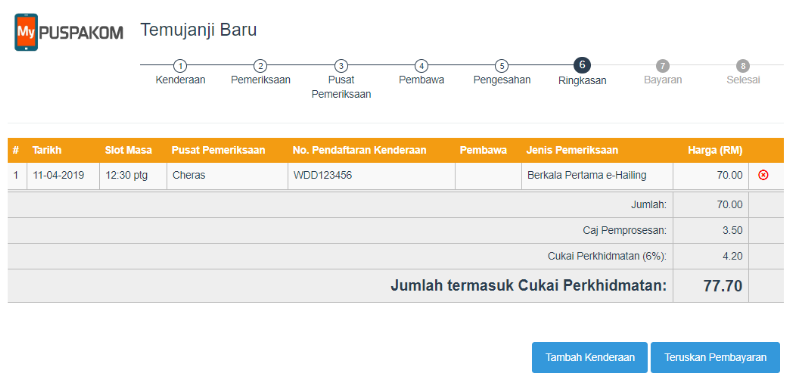This screenshot has height=386, width=797.
Task: Click the active step 6 Ringkasan circle
Action: pos(582,65)
